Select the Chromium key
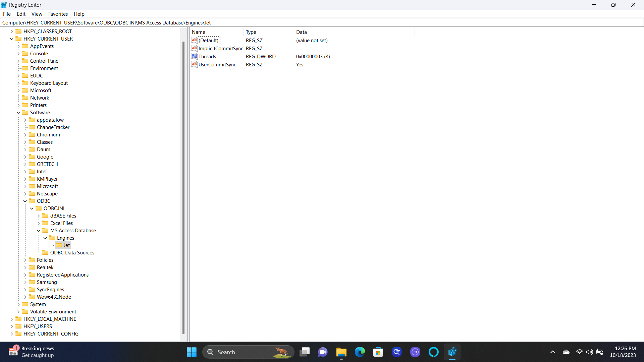The height and width of the screenshot is (362, 644). [x=48, y=134]
